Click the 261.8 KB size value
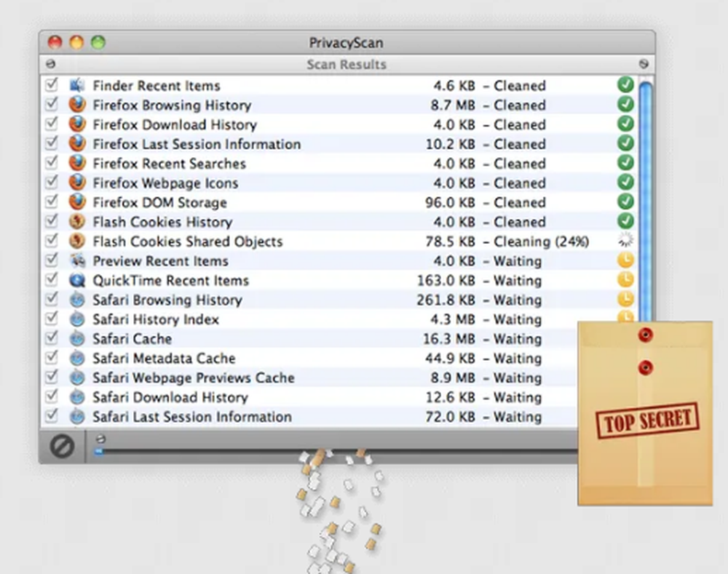Image resolution: width=728 pixels, height=574 pixels. click(x=446, y=300)
